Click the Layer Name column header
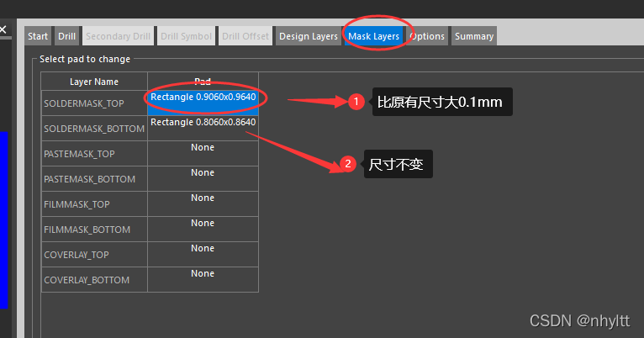 pyautogui.click(x=94, y=82)
